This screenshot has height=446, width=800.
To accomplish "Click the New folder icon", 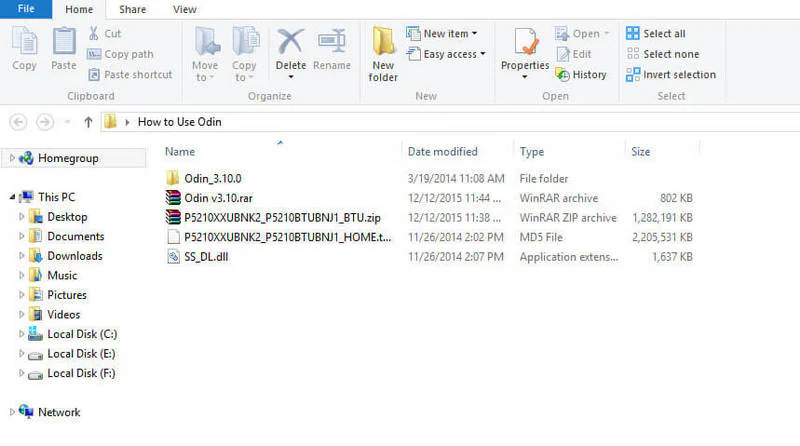I will (383, 41).
